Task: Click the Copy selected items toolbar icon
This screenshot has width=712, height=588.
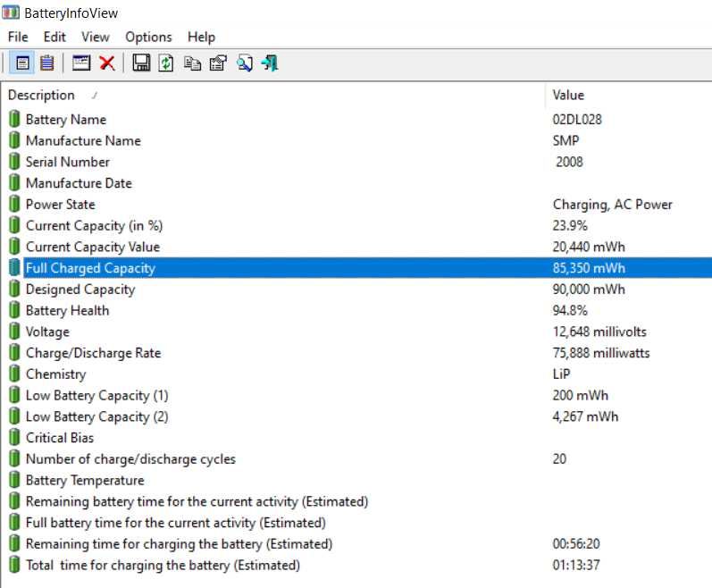Action: coord(193,63)
